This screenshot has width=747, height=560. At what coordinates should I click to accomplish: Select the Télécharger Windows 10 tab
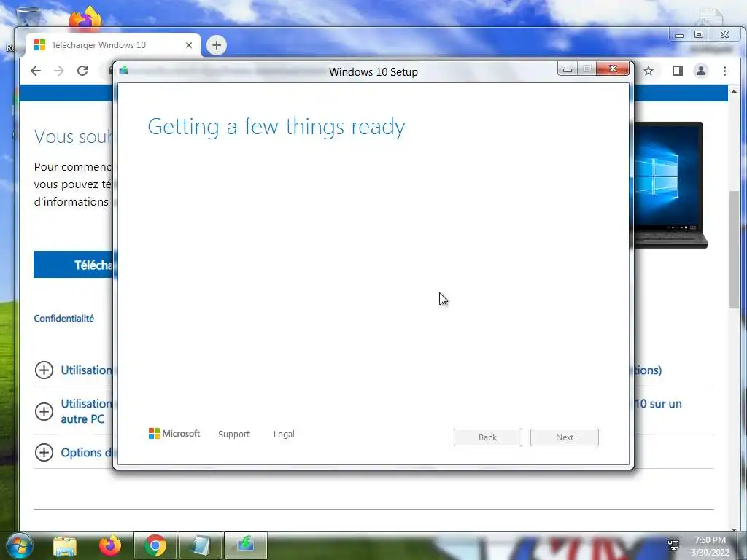[112, 45]
